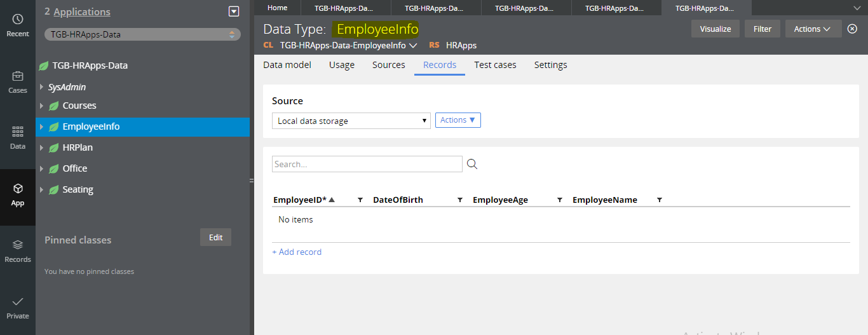Image resolution: width=868 pixels, height=335 pixels.
Task: Open the Source Actions dropdown
Action: [x=458, y=120]
